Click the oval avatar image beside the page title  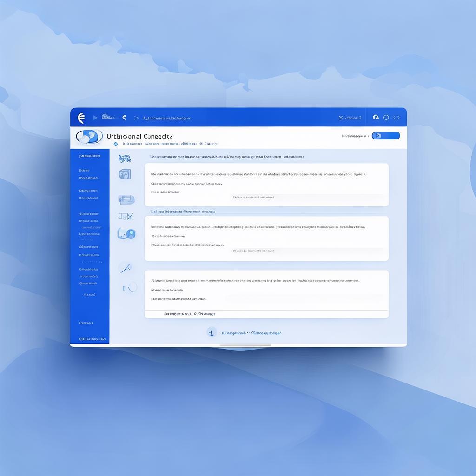tap(89, 137)
